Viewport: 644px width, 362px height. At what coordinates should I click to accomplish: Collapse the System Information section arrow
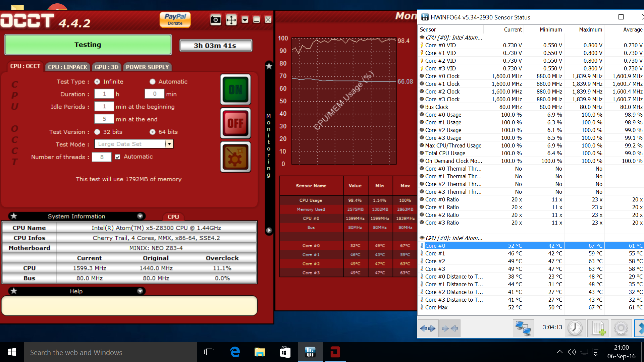(x=140, y=216)
